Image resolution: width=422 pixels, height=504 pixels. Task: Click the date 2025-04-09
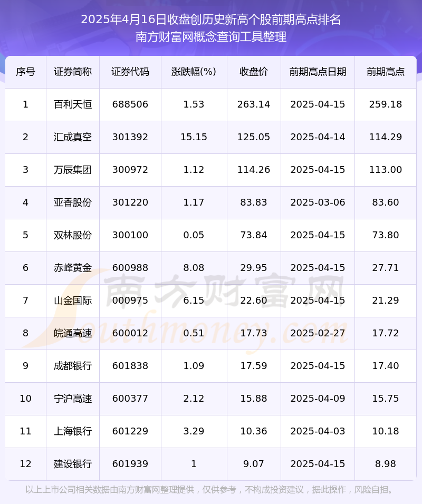(x=318, y=399)
